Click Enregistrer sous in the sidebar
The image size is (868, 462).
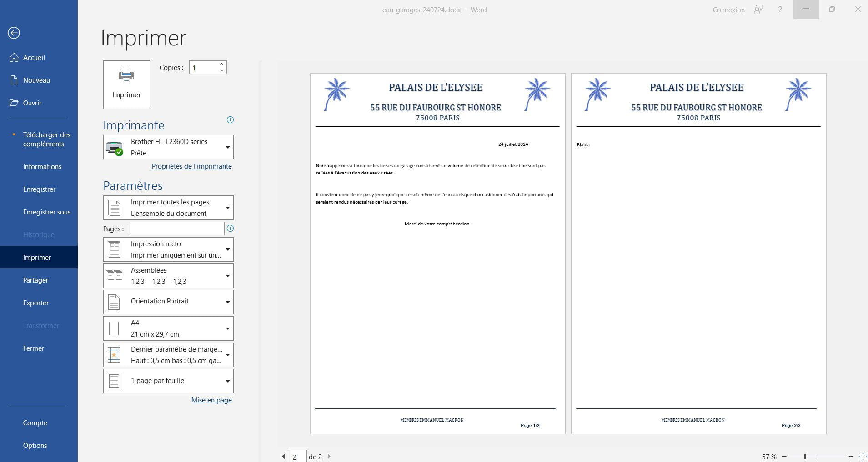[x=39, y=212]
